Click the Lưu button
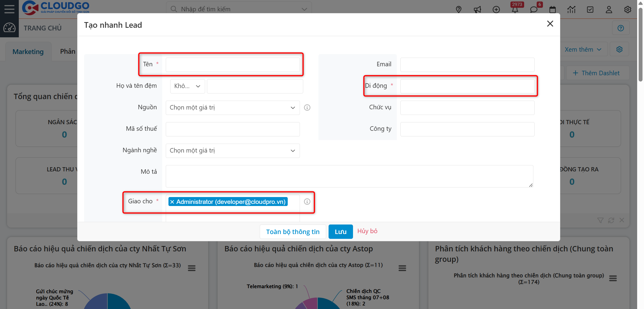The width and height of the screenshot is (644, 309). pyautogui.click(x=340, y=232)
